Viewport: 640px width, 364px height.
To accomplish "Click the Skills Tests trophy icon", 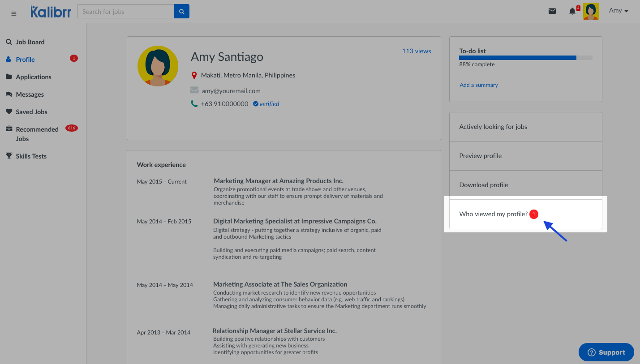I will 9,156.
